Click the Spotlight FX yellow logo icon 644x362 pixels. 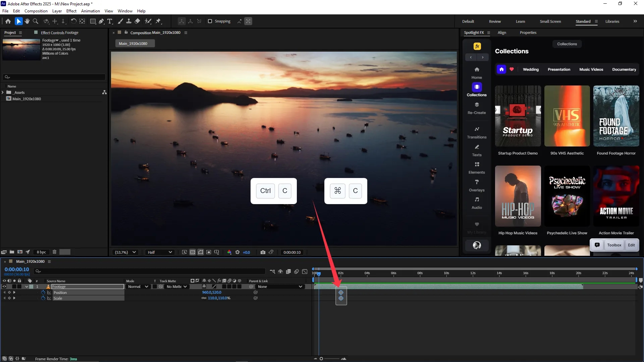pyautogui.click(x=477, y=46)
